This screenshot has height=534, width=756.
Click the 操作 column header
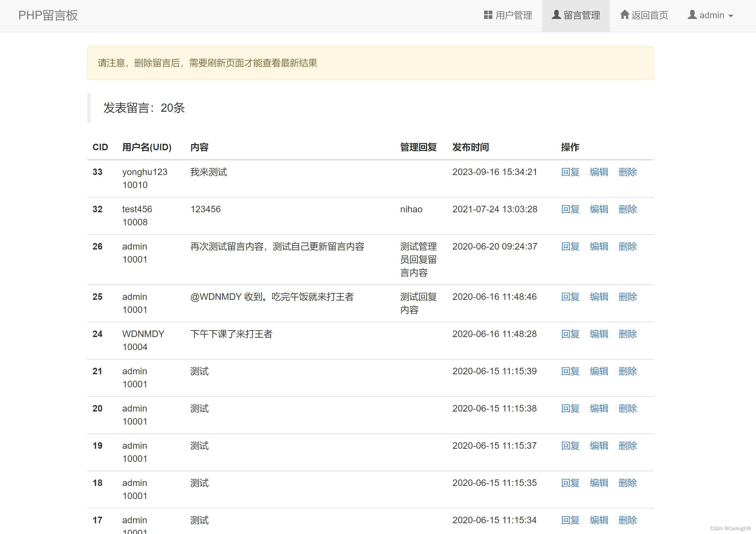[x=570, y=147]
